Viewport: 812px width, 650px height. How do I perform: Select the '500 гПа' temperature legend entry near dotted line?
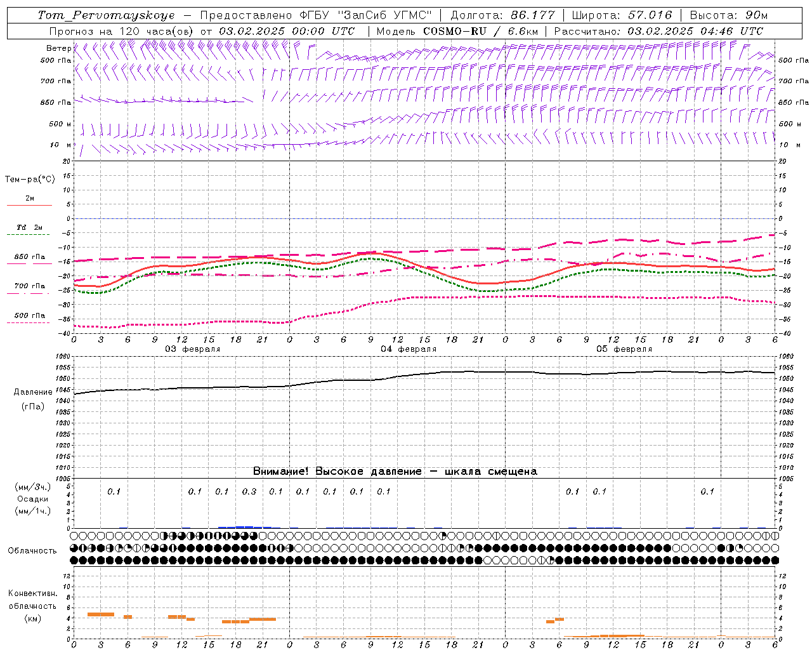30,315
